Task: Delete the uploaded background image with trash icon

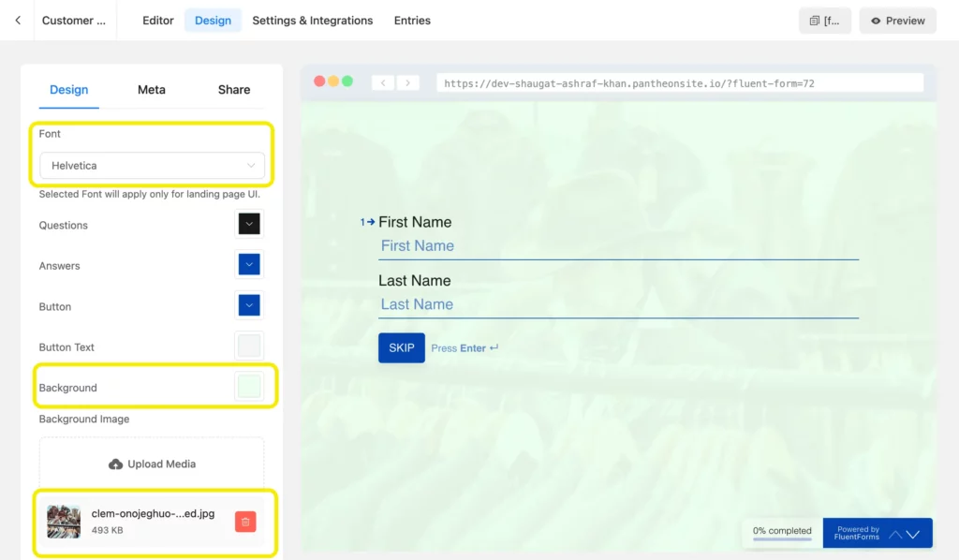Action: [245, 522]
